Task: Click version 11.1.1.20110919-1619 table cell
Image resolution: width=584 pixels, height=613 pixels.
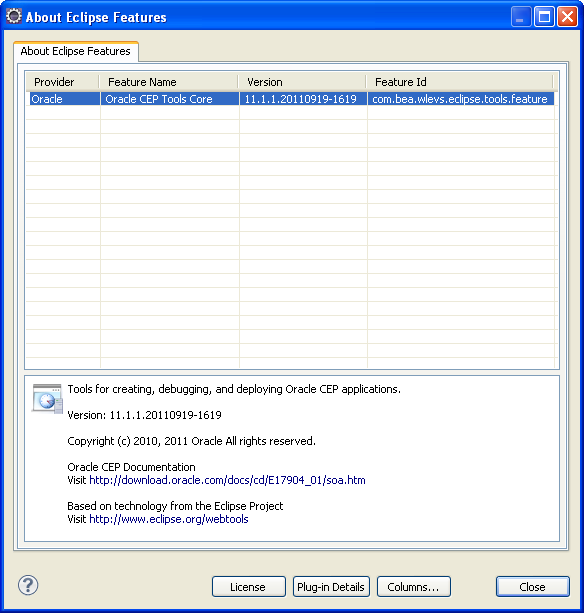Action: pyautogui.click(x=303, y=99)
